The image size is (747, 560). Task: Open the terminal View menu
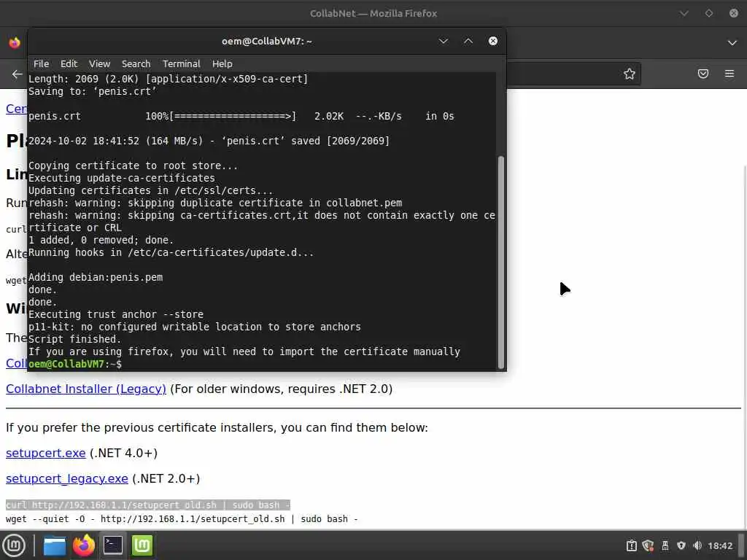click(99, 64)
